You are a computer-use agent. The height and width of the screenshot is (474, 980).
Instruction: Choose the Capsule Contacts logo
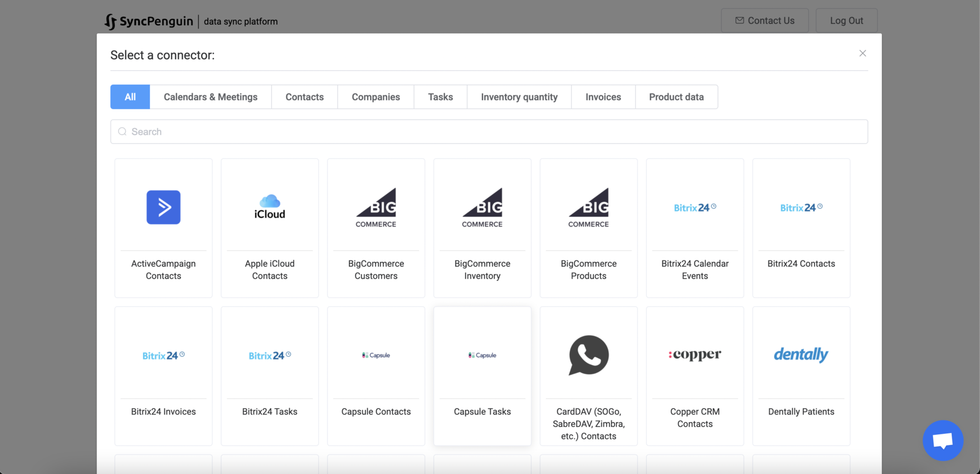[376, 355]
